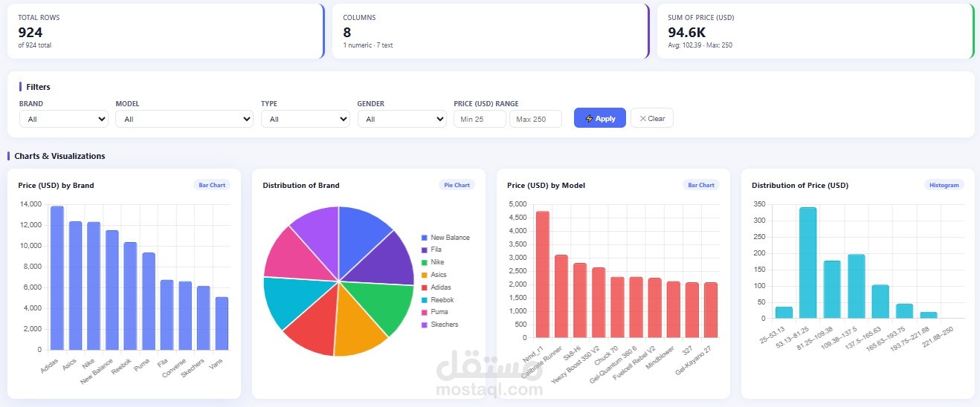
Task: Select the 25–53.13 histogram bar
Action: (x=784, y=313)
